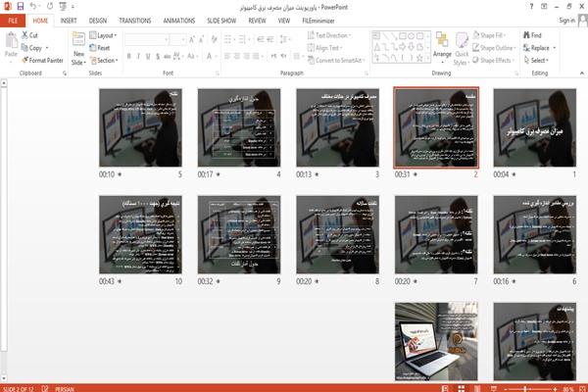
Task: Toggle Center alignment button
Action: click(x=236, y=56)
